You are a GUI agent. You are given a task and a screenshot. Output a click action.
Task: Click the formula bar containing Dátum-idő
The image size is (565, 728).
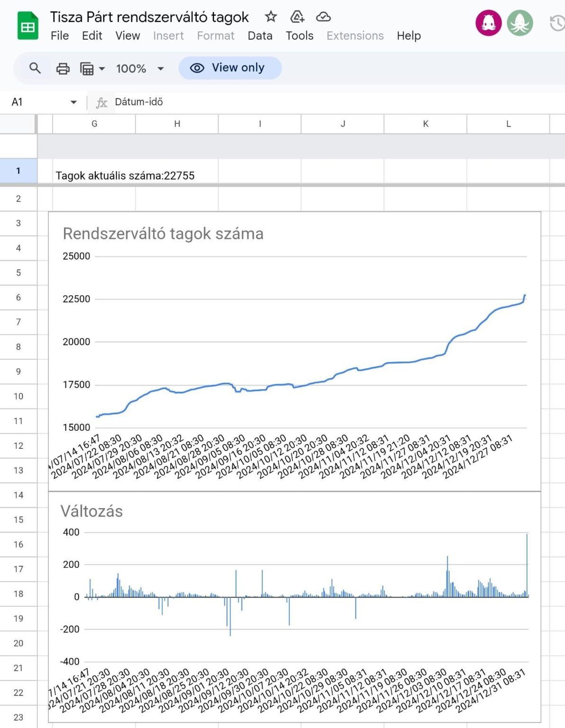(x=339, y=102)
